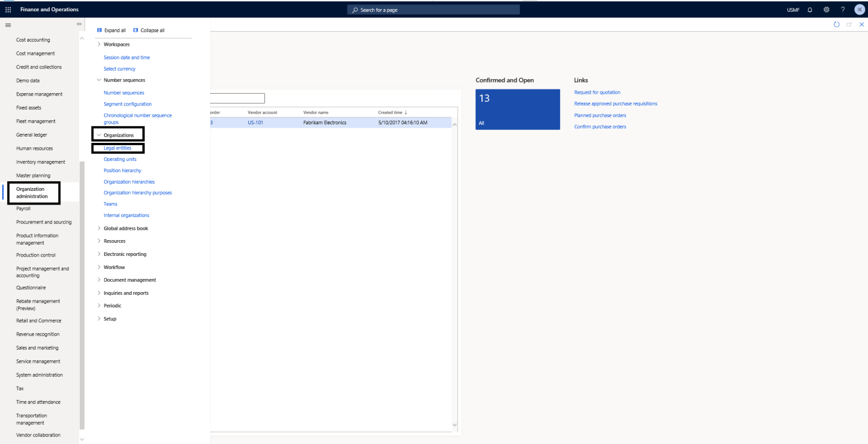The image size is (868, 444).
Task: Click the blue Confirmed and Open tile showing 13
Action: coord(517,109)
